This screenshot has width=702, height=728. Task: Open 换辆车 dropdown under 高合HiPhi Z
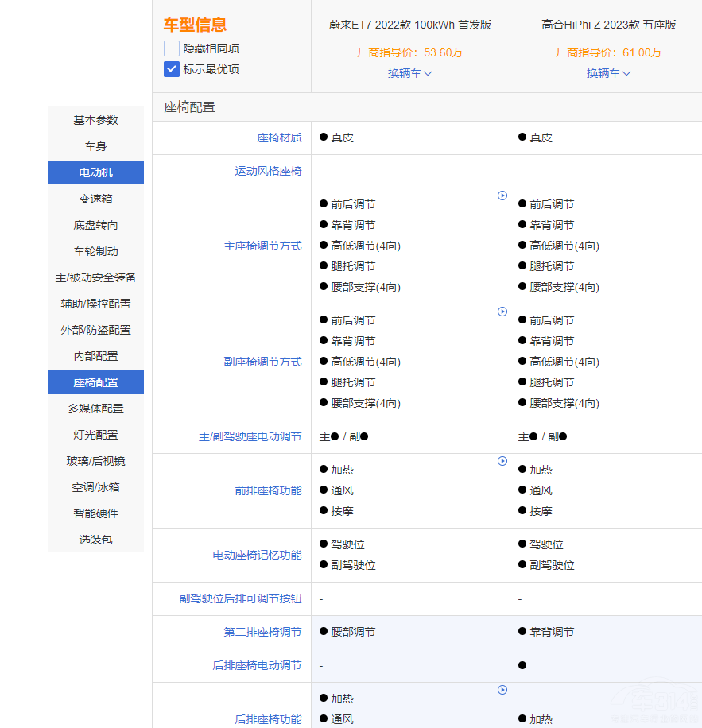[x=608, y=73]
